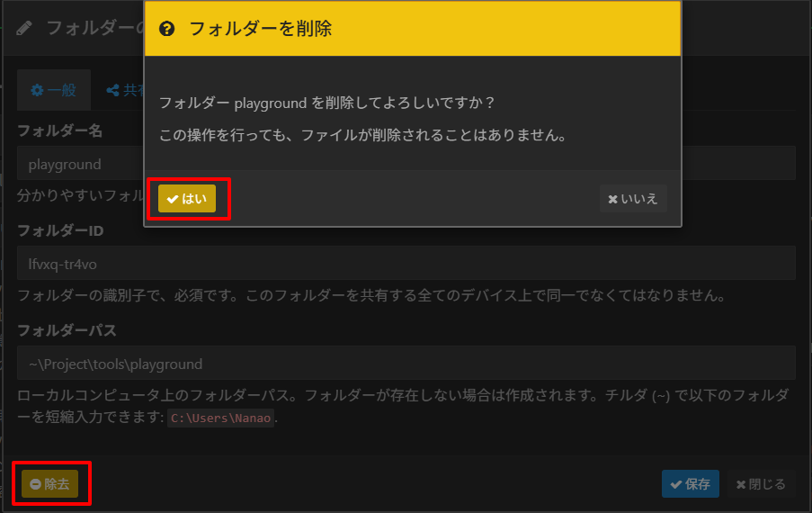Click the minus circle icon on 除去
Image resolution: width=812 pixels, height=513 pixels.
point(36,484)
